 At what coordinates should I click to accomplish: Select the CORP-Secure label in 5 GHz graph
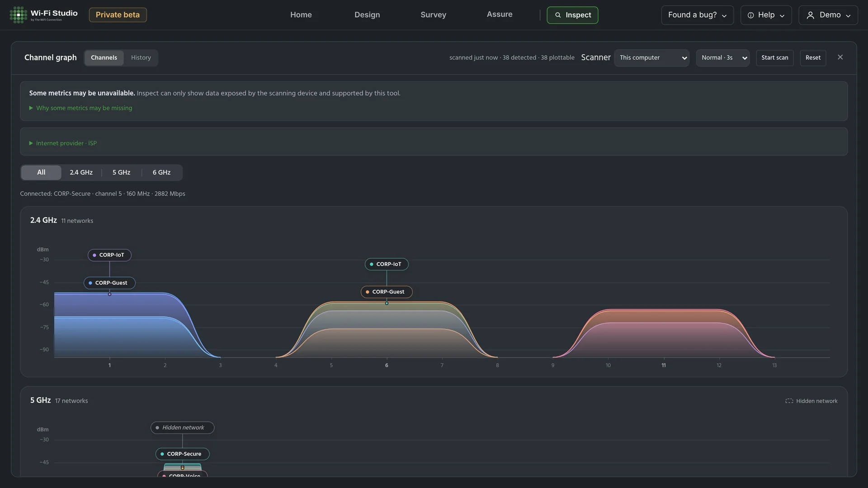[182, 454]
